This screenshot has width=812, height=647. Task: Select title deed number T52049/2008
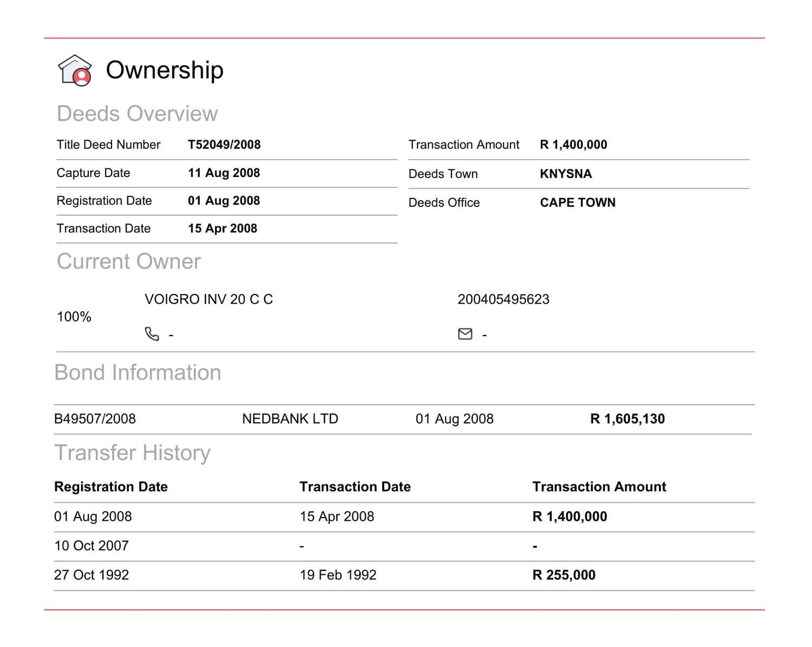pos(224,145)
